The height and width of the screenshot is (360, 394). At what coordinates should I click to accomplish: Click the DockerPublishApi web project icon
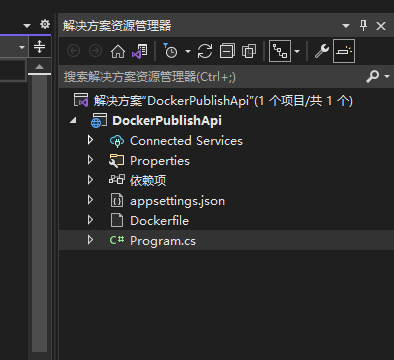coord(99,120)
